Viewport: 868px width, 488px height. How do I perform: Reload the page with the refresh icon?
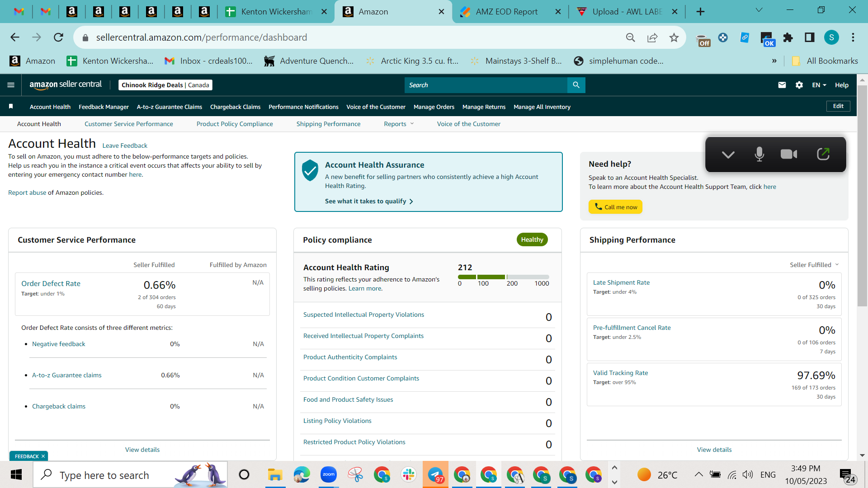[58, 38]
